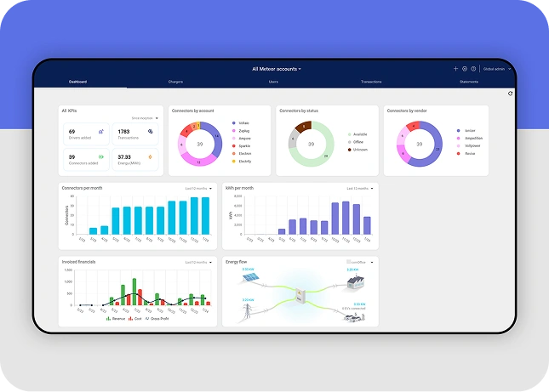Click the Connectors added KPI icon

pyautogui.click(x=101, y=156)
